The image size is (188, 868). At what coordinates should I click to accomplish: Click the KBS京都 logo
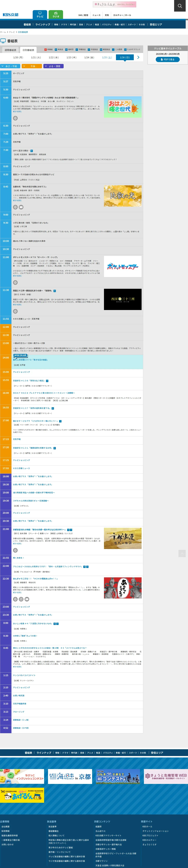[x=10, y=15]
